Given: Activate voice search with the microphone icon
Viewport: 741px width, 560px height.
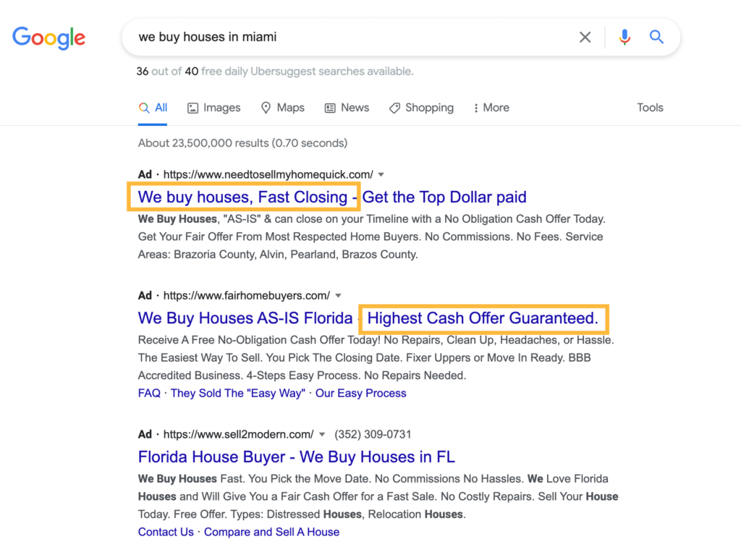Looking at the screenshot, I should click(624, 37).
